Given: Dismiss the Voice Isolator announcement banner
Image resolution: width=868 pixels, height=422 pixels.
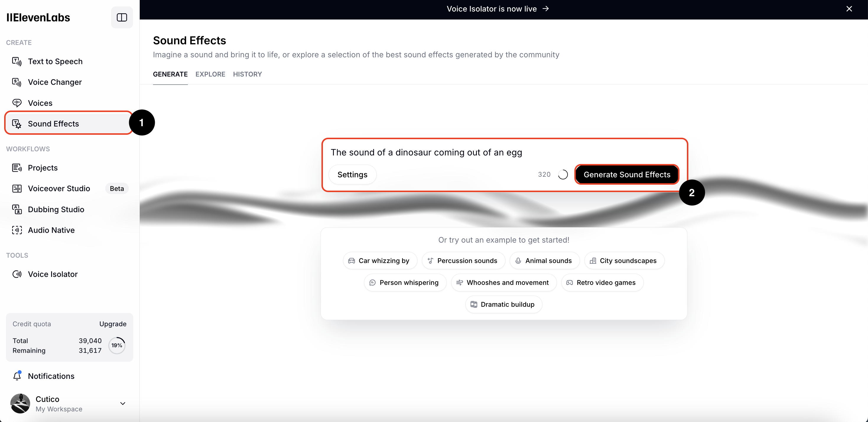Looking at the screenshot, I should click(849, 9).
